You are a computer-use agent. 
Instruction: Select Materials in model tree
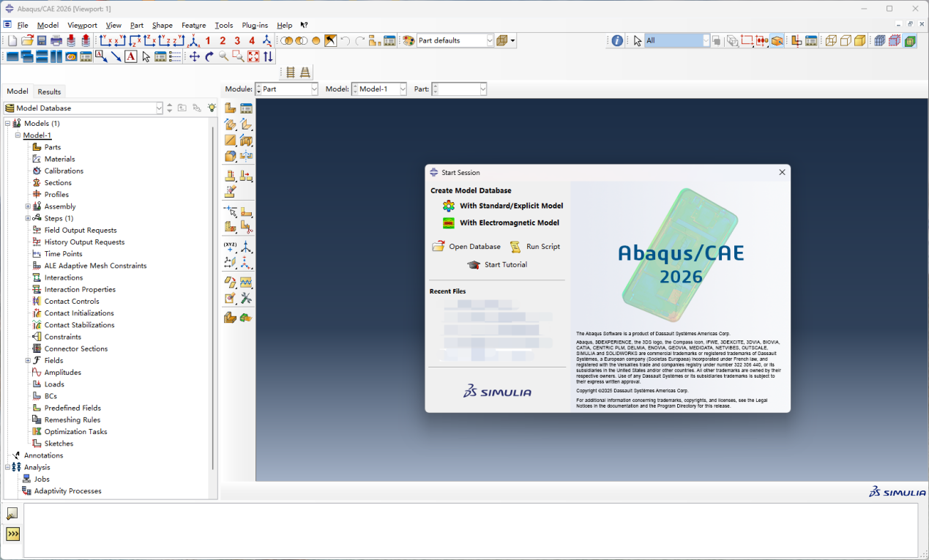click(x=59, y=159)
